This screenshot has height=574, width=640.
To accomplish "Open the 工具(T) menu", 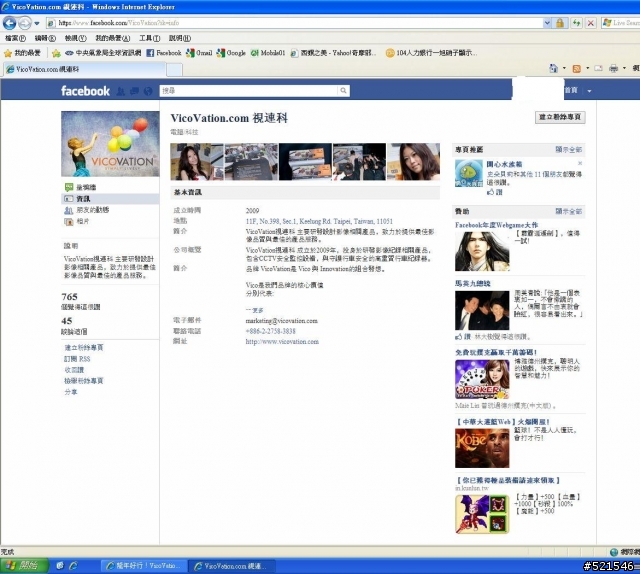I will [149, 38].
